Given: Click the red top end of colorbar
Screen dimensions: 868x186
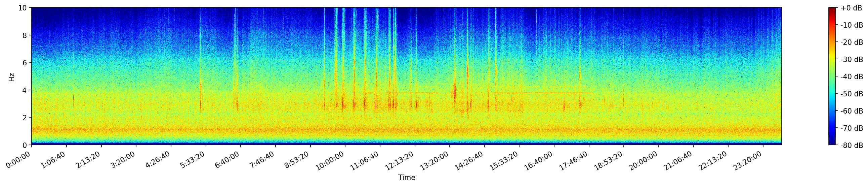Looking at the screenshot, I should tap(832, 9).
